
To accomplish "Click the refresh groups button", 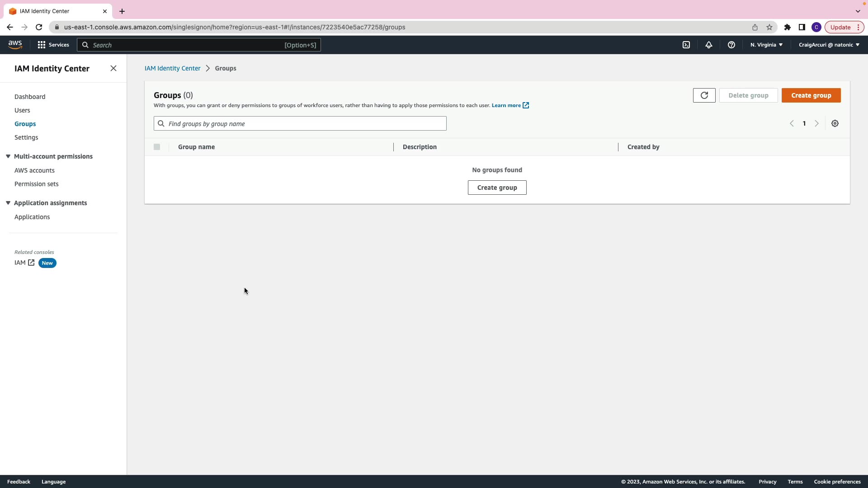I will click(x=704, y=95).
